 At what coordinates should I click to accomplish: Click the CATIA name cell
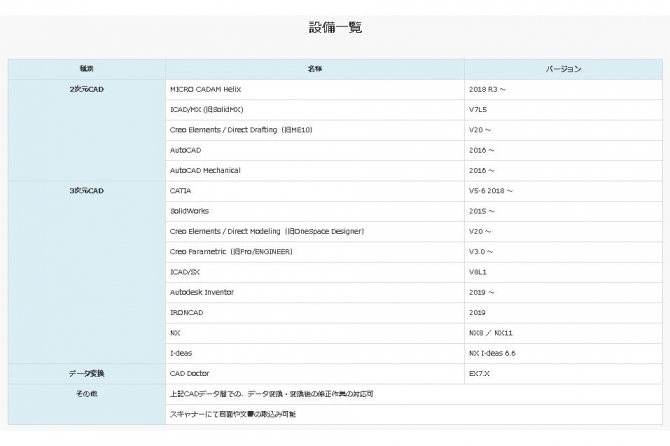pos(315,191)
